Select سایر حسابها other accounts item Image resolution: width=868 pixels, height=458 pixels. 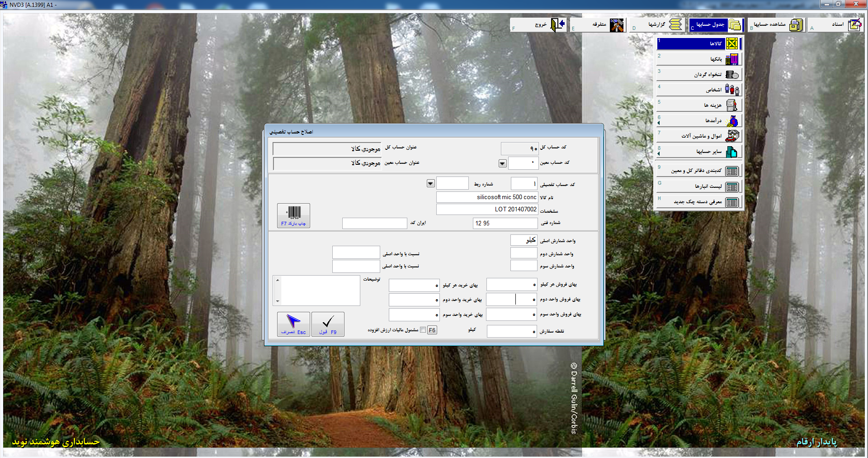(x=699, y=151)
